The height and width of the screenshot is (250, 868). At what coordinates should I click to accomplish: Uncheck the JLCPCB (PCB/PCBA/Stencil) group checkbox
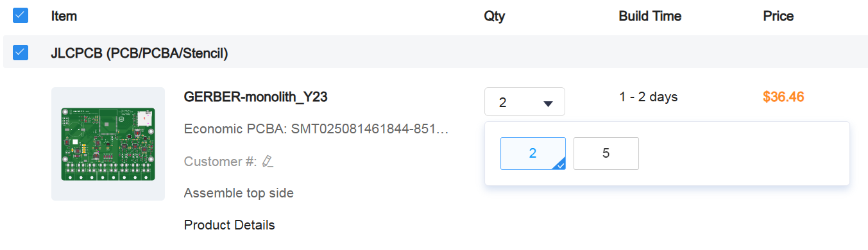(x=21, y=52)
